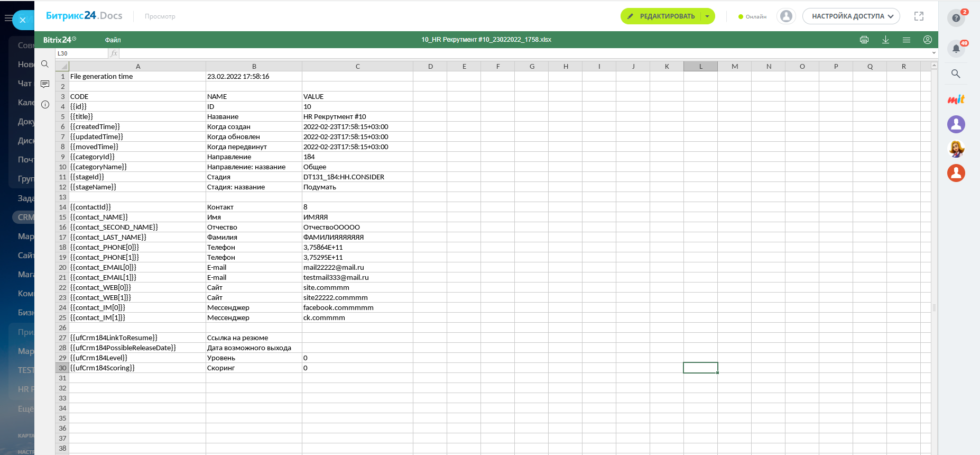Click the print icon in the green toolbar

pos(864,40)
